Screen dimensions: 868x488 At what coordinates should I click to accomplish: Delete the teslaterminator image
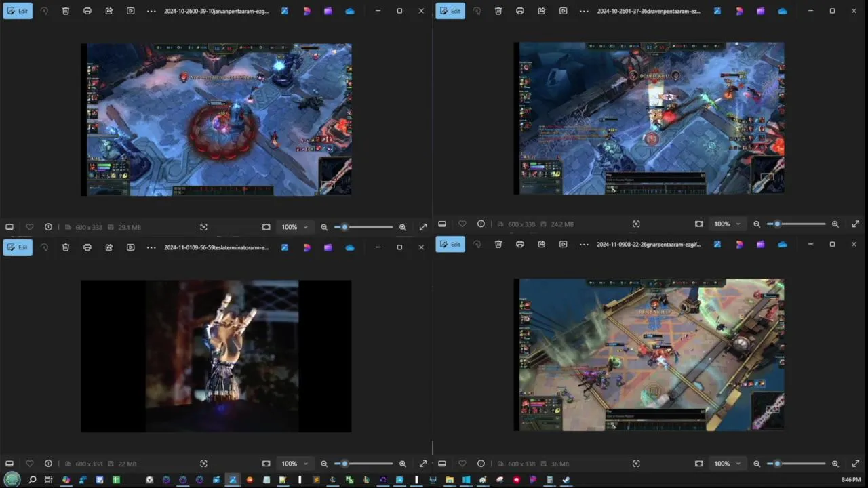tap(66, 247)
